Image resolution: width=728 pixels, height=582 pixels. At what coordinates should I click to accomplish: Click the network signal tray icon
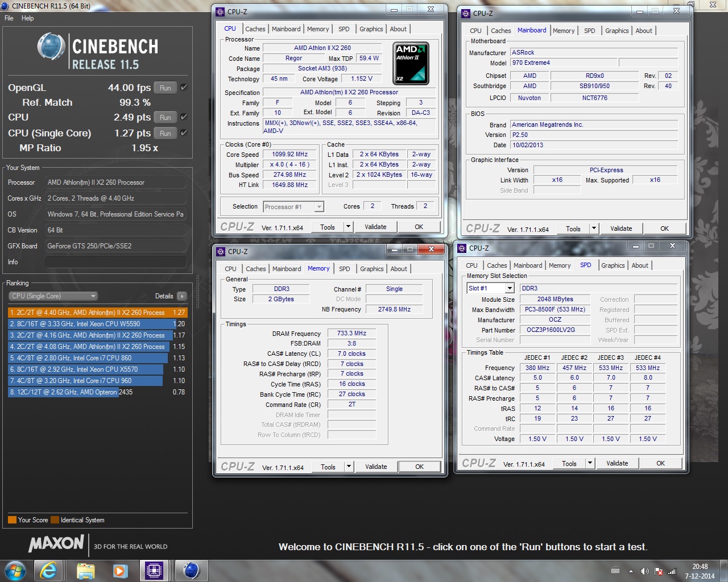[672, 571]
